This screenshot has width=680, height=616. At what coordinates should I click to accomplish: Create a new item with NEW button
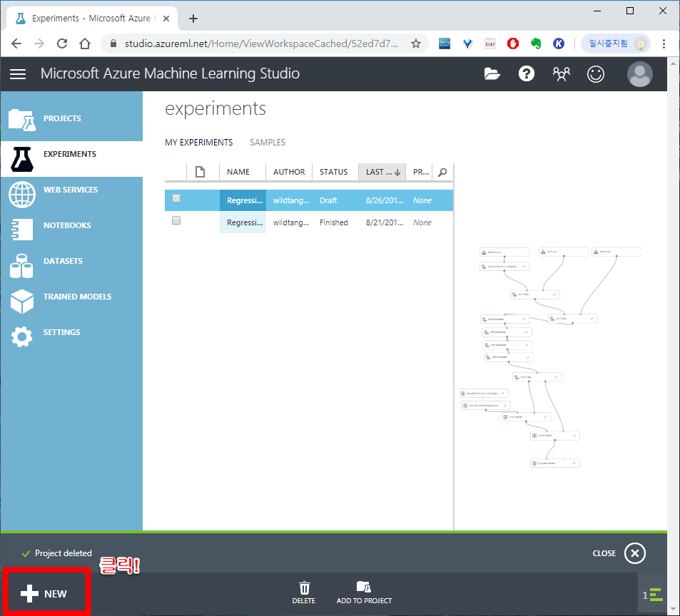(x=44, y=593)
